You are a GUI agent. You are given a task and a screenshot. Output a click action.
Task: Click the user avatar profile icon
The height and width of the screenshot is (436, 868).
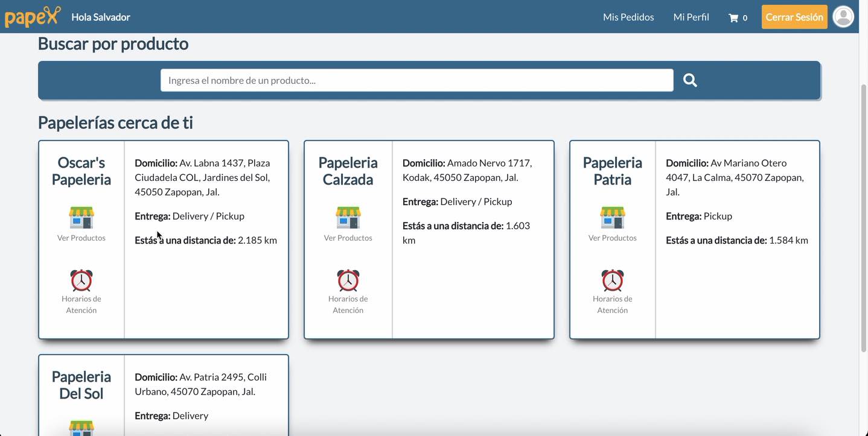(843, 17)
